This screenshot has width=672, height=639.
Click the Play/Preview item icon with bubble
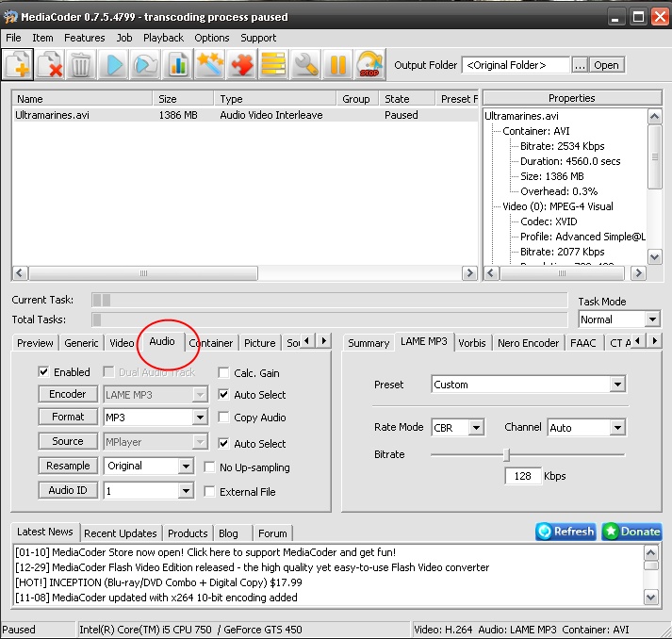[146, 65]
